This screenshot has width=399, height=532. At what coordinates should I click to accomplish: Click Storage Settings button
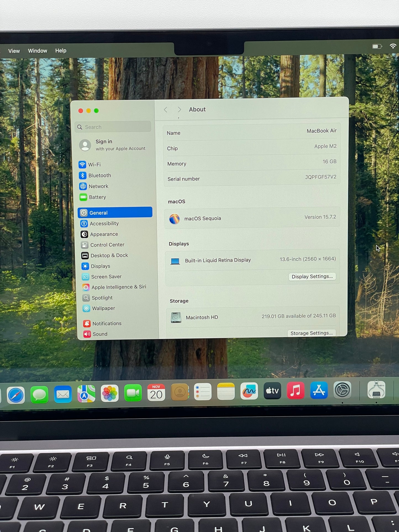coord(312,333)
